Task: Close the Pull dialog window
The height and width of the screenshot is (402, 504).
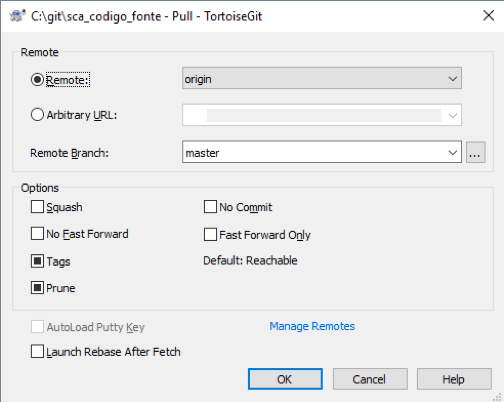Action: point(488,15)
